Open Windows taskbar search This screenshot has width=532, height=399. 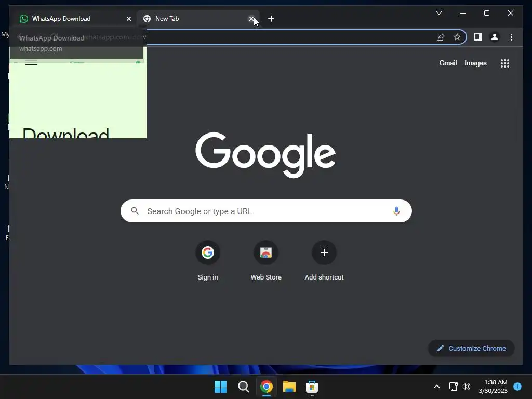(243, 387)
